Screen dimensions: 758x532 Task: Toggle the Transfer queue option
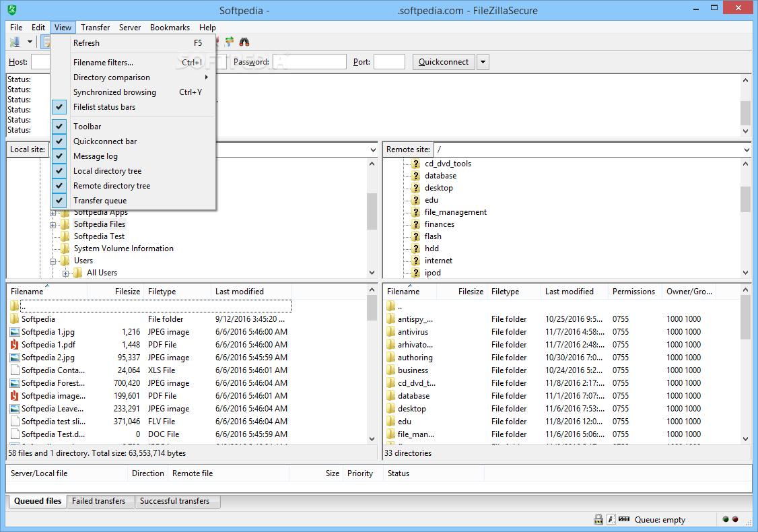(133, 200)
